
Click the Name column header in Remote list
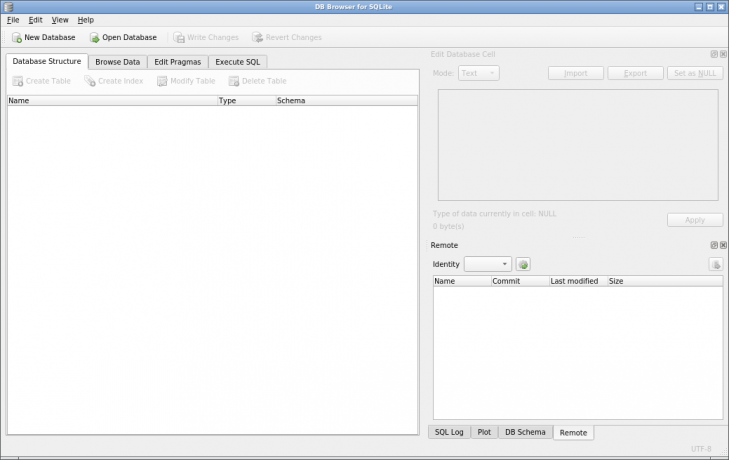click(x=462, y=281)
